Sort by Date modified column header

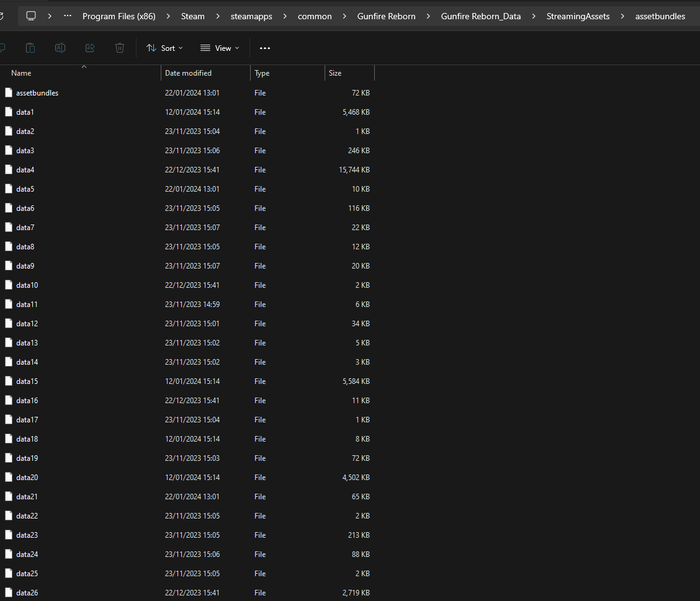[206, 73]
